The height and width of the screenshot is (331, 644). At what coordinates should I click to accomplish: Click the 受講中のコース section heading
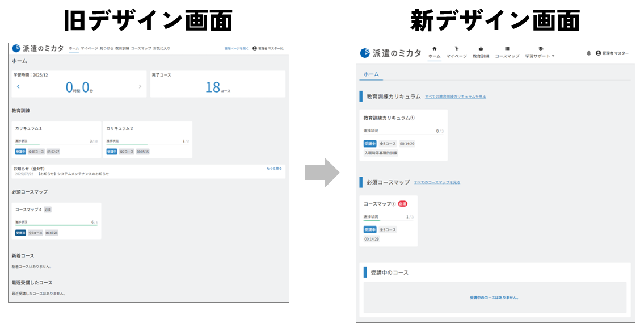(x=389, y=273)
